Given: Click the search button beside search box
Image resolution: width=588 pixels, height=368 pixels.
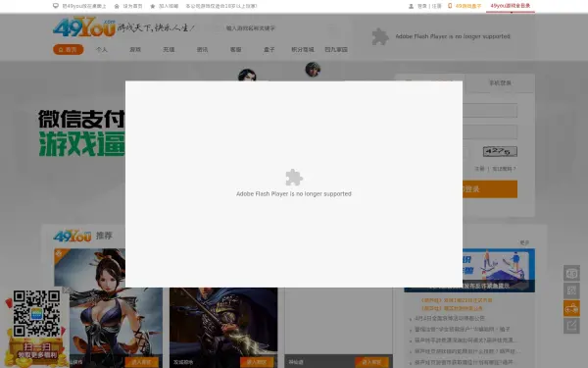Looking at the screenshot, I should coord(332,28).
